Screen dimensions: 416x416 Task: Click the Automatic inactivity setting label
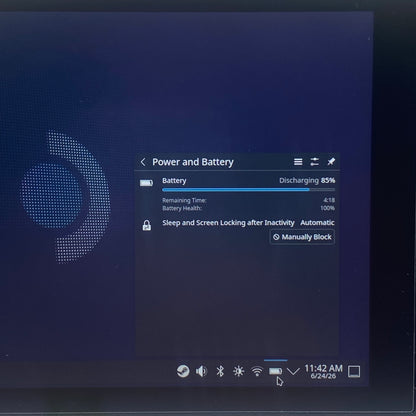tap(317, 223)
